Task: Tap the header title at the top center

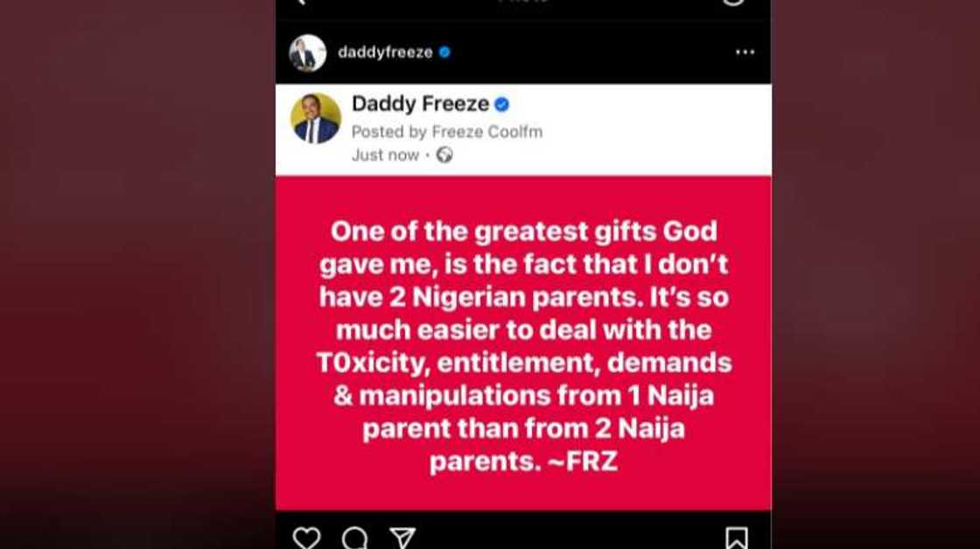Action: [523, 3]
